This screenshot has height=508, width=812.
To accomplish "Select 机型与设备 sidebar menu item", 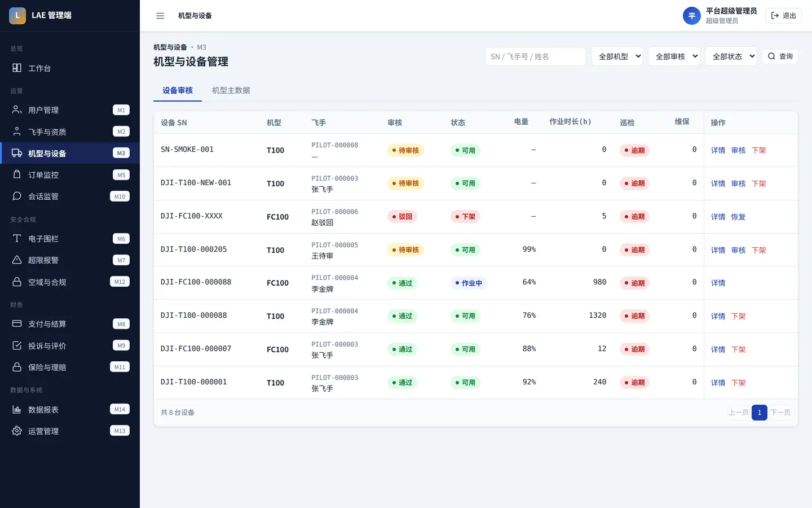I will point(70,153).
